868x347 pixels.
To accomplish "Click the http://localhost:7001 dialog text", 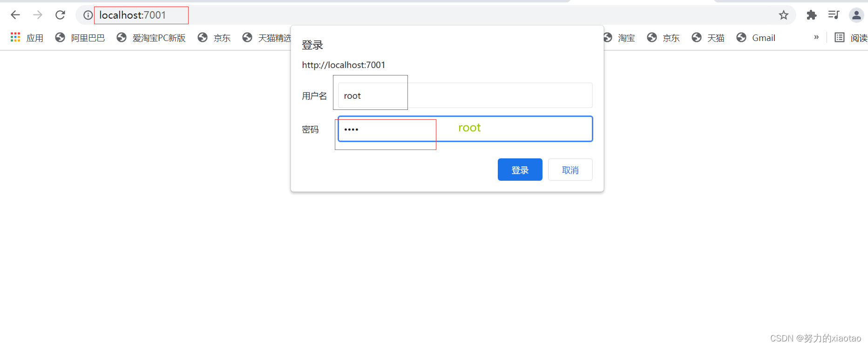I will (x=344, y=65).
